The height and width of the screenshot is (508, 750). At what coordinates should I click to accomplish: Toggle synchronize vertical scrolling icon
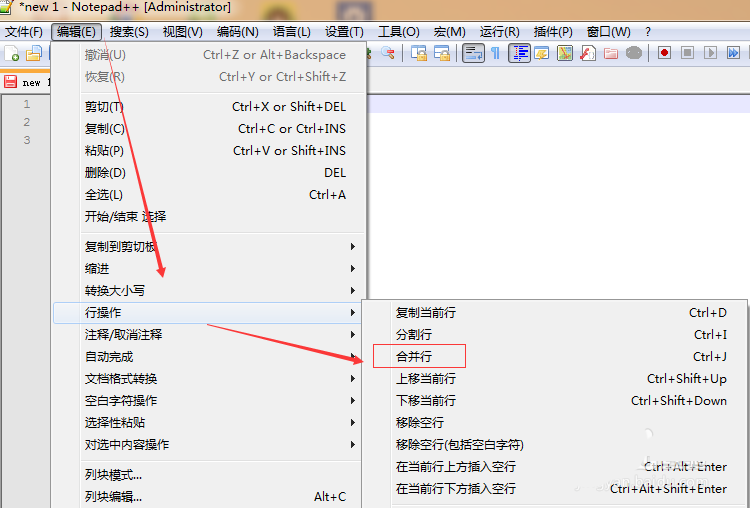tap(419, 53)
